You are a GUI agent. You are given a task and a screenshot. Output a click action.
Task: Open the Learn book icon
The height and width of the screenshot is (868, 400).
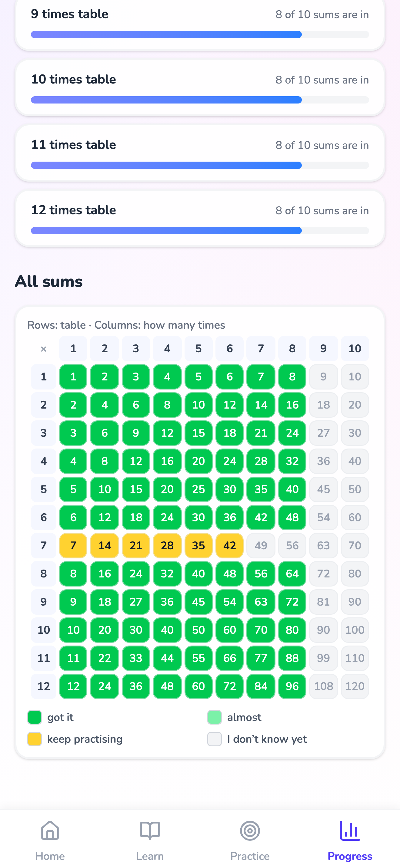coord(150,830)
